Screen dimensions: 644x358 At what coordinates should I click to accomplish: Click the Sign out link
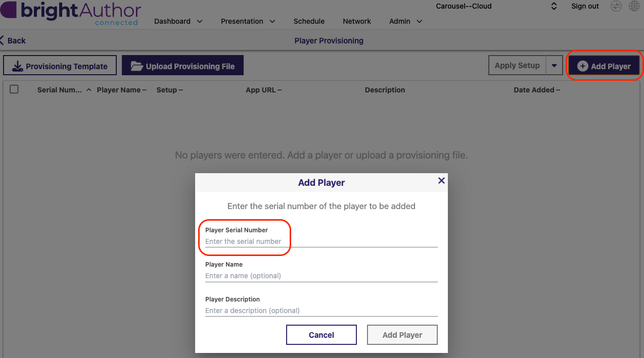coord(585,6)
